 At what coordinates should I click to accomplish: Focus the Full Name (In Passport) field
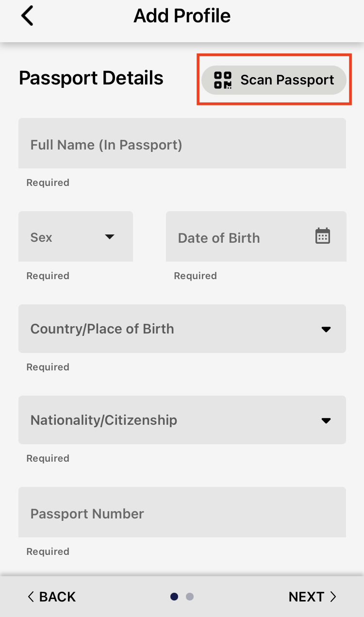coord(182,144)
